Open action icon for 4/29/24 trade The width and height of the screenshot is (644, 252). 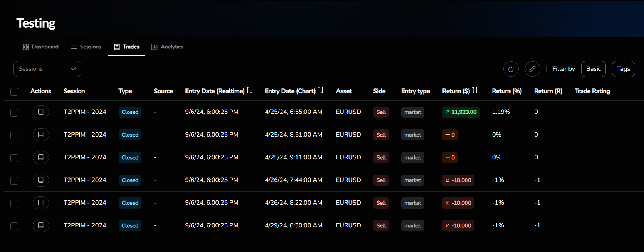pos(40,225)
